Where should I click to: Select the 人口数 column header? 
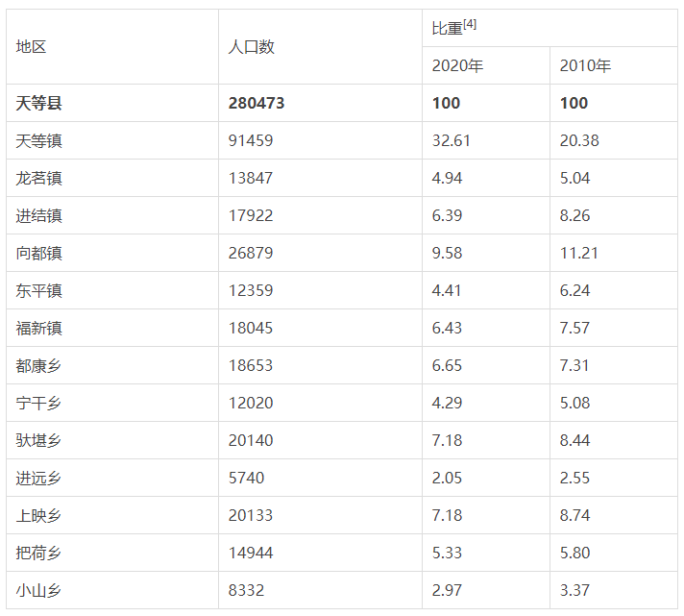pyautogui.click(x=252, y=47)
